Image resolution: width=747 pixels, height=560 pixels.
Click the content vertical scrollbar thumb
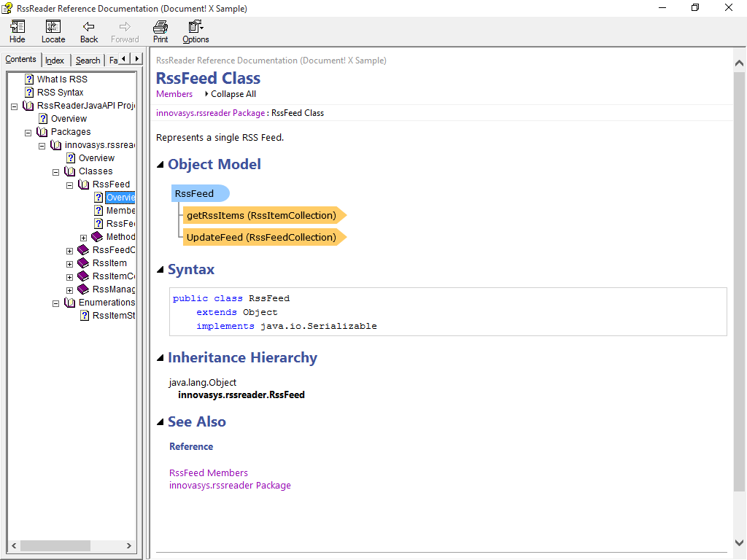point(739,282)
